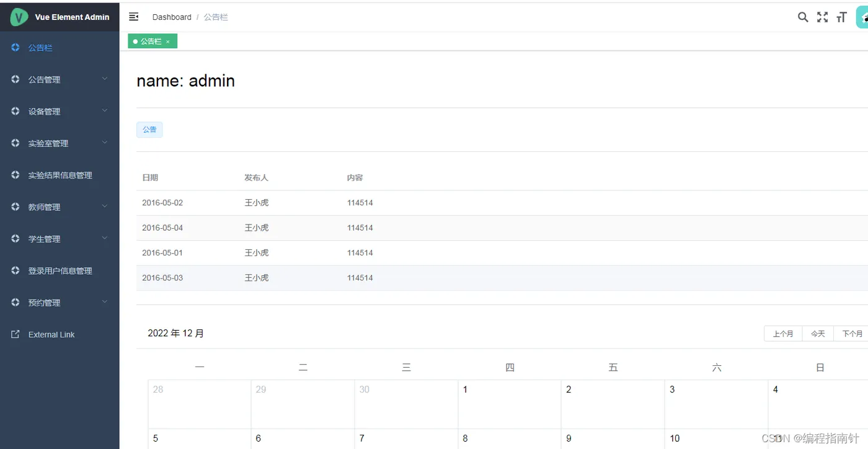Click the 设备管理 sidebar icon

(x=15, y=111)
